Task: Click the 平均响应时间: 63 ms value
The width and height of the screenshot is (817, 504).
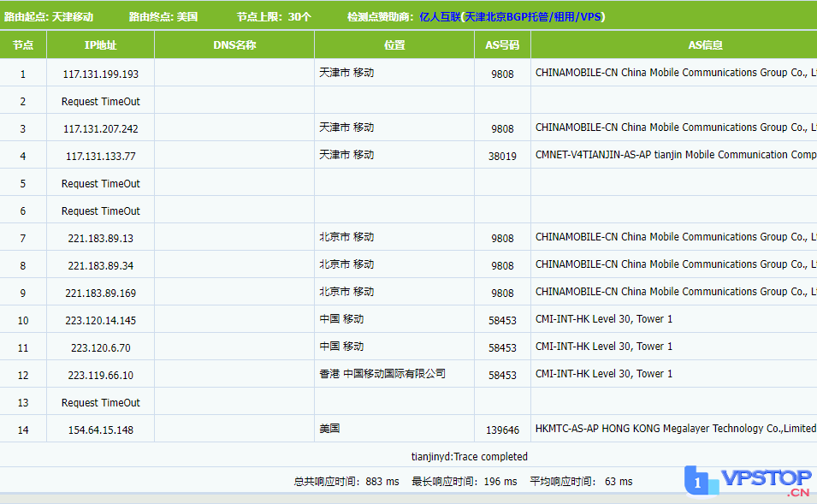Action: (581, 482)
